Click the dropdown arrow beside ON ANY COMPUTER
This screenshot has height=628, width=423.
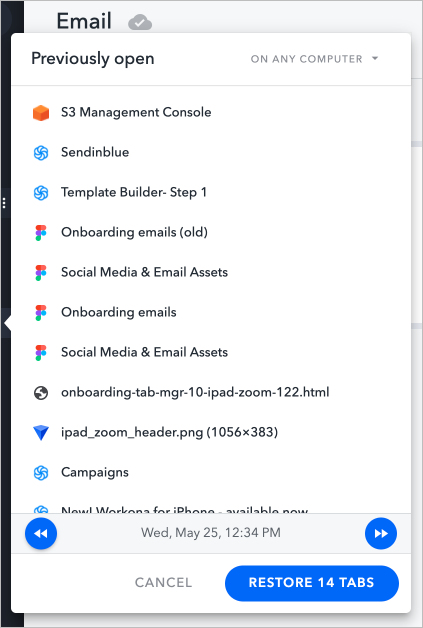375,58
